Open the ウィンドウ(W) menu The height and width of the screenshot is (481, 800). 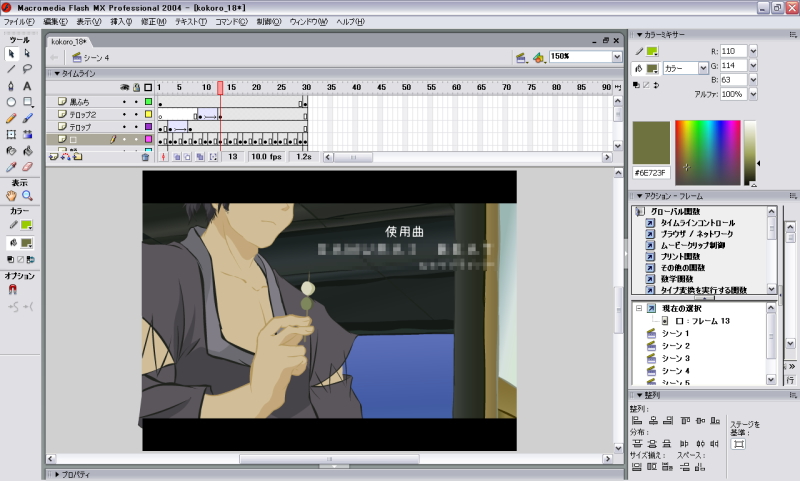pyautogui.click(x=309, y=22)
